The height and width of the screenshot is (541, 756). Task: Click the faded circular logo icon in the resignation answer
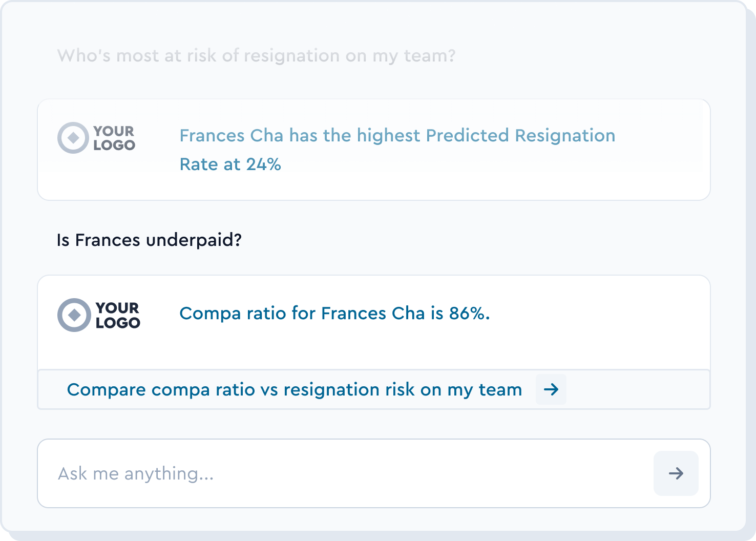tap(73, 138)
